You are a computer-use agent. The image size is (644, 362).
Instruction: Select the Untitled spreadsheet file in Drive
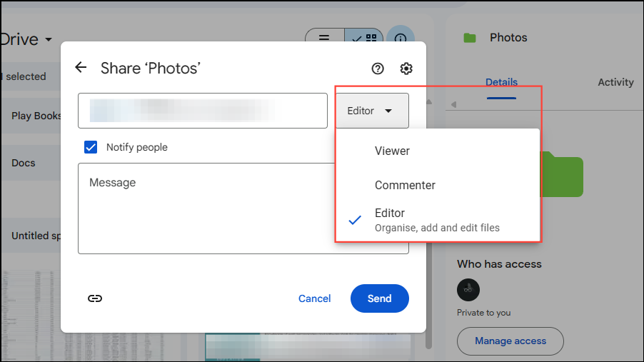(31, 236)
